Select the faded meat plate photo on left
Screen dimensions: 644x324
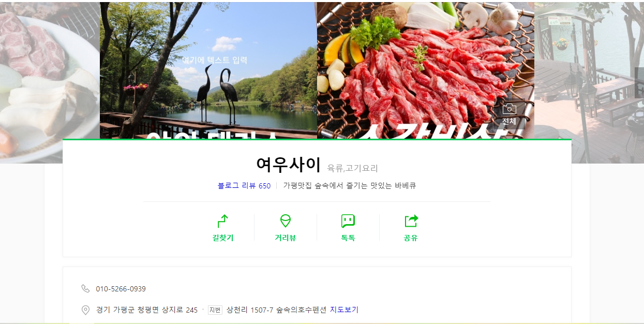click(50, 83)
